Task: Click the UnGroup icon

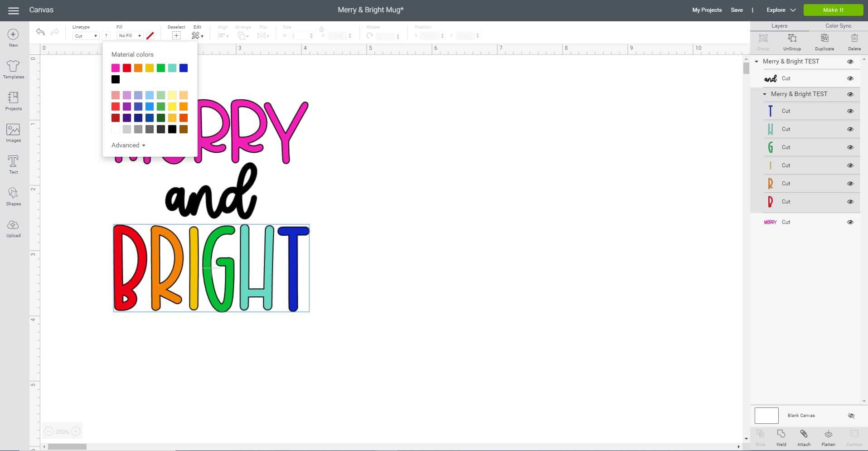Action: click(x=792, y=38)
